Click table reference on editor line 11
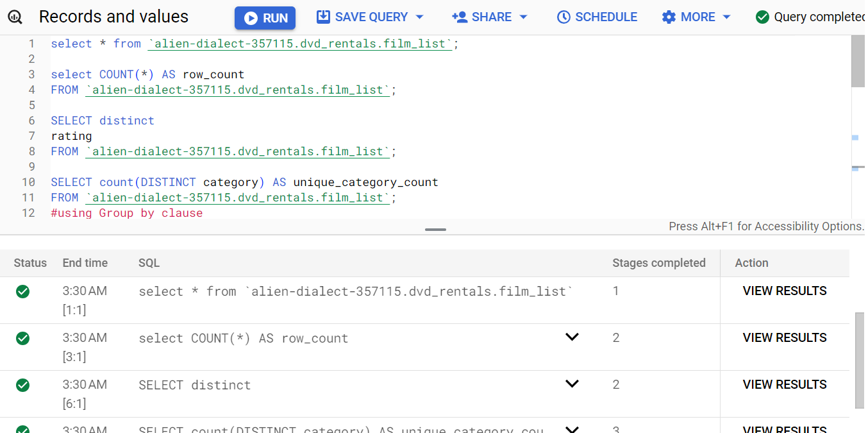The image size is (868, 433). pyautogui.click(x=238, y=198)
